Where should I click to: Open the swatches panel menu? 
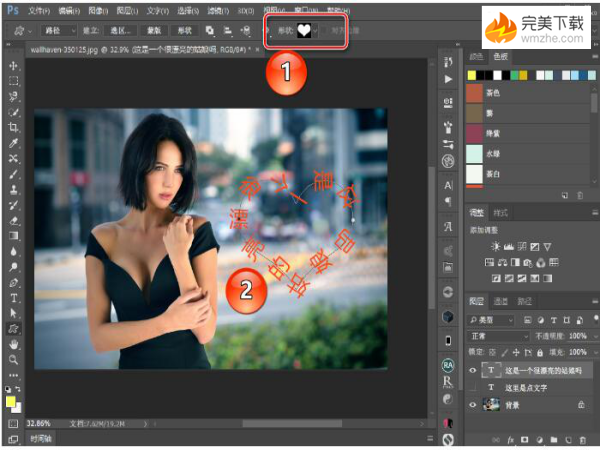tap(595, 57)
